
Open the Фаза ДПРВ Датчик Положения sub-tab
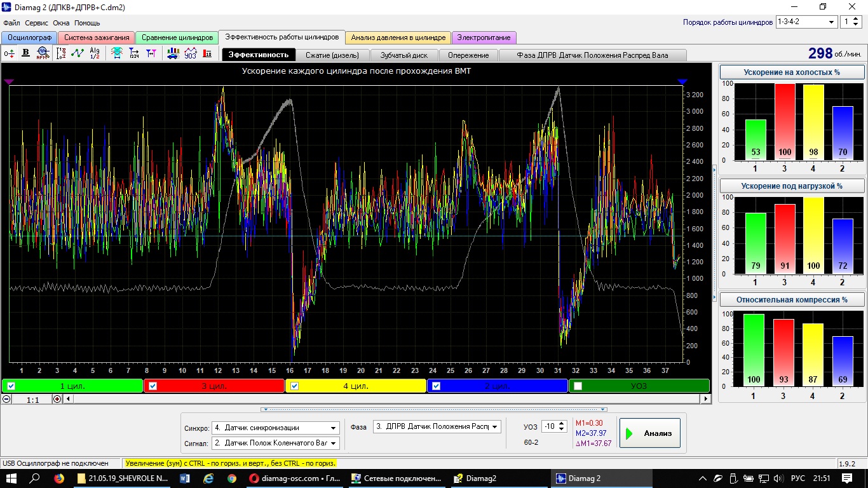click(x=592, y=55)
